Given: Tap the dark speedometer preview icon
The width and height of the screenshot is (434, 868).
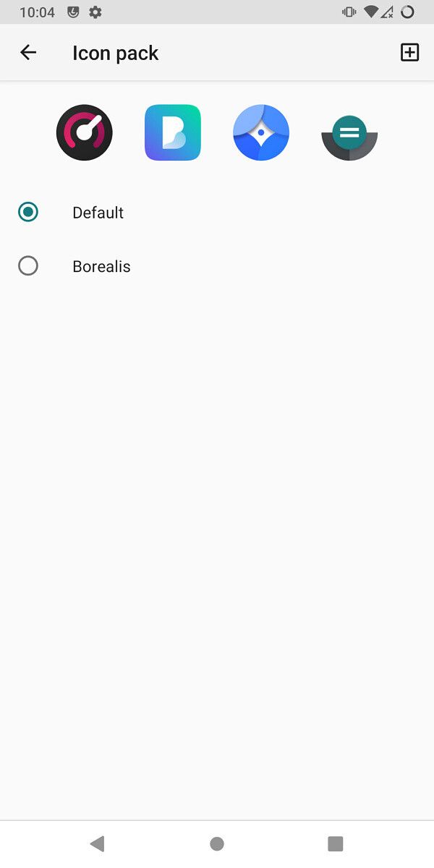Looking at the screenshot, I should (84, 132).
